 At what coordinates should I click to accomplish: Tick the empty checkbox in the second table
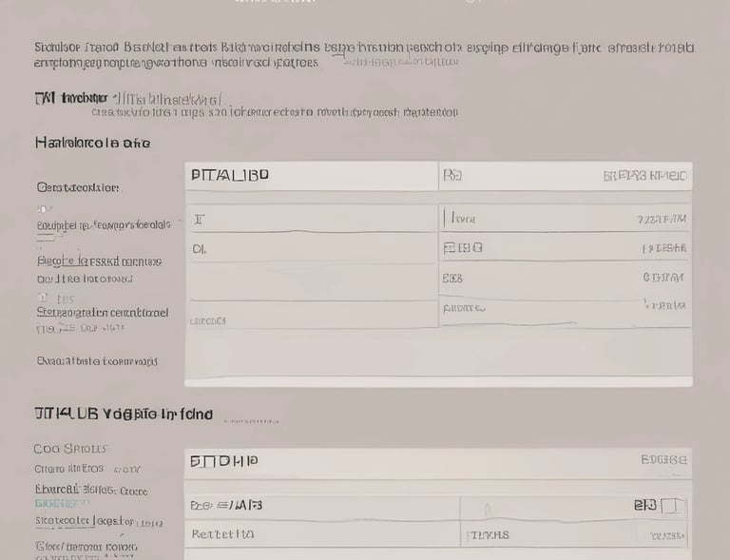click(x=672, y=506)
